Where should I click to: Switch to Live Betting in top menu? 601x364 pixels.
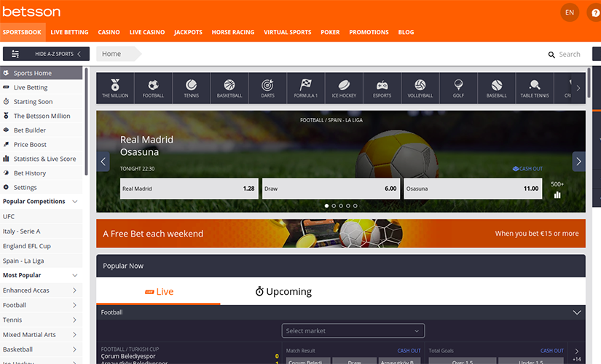[69, 32]
